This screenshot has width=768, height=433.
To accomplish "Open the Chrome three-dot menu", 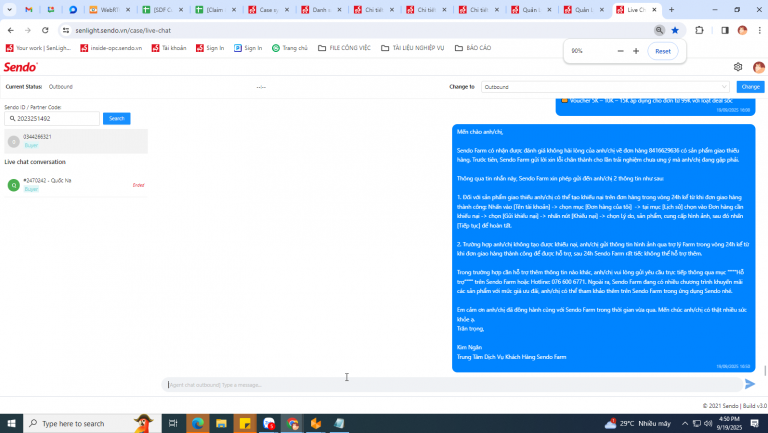I will [x=759, y=30].
